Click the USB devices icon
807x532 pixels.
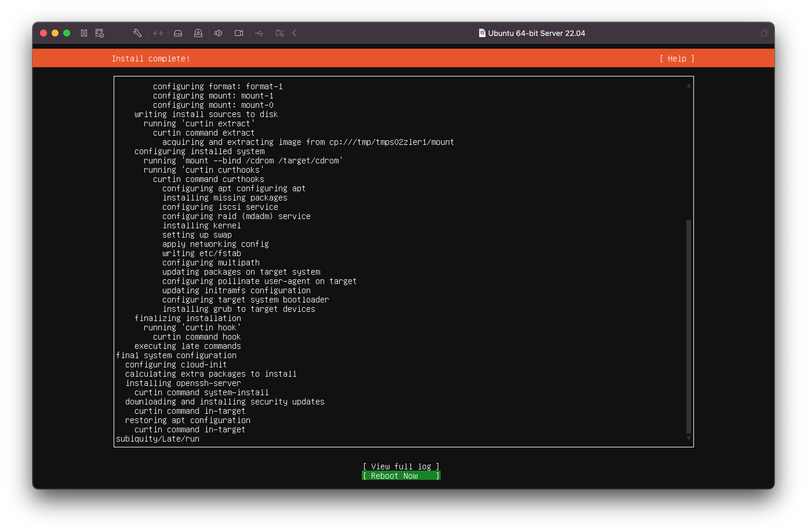coord(259,33)
